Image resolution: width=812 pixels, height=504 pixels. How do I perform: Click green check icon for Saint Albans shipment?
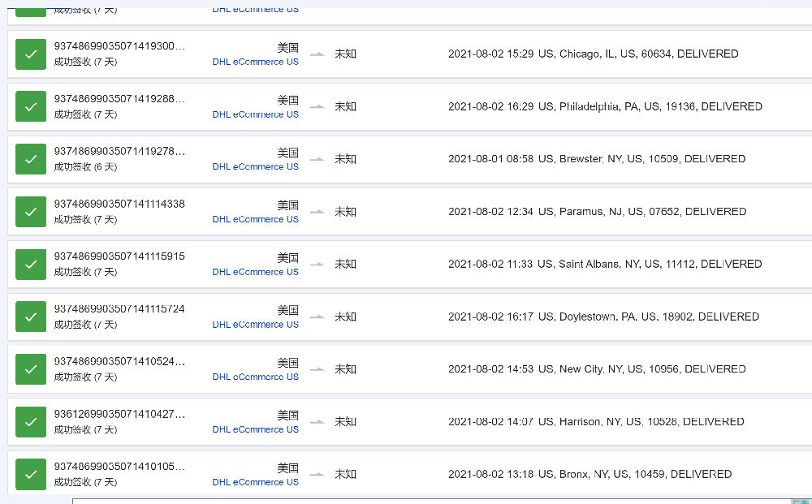click(x=31, y=265)
